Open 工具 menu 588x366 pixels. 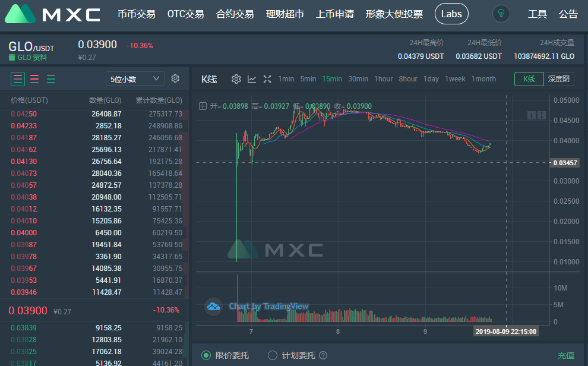point(538,14)
